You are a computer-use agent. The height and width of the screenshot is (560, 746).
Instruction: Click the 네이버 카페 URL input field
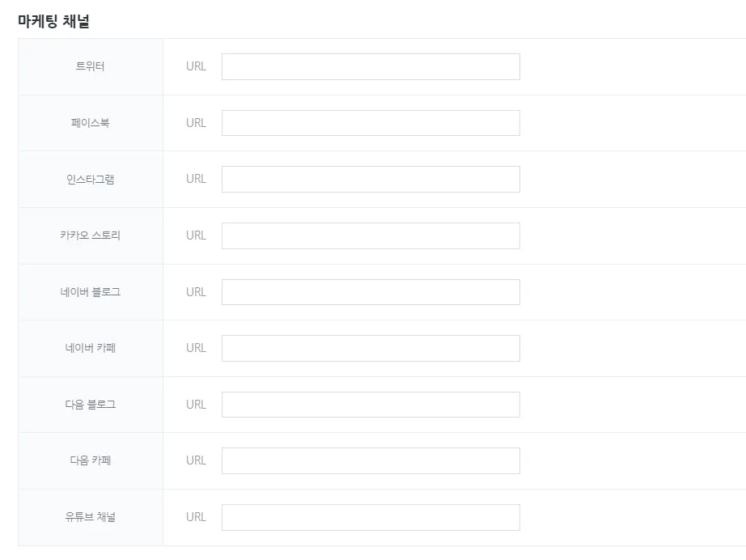pyautogui.click(x=371, y=348)
